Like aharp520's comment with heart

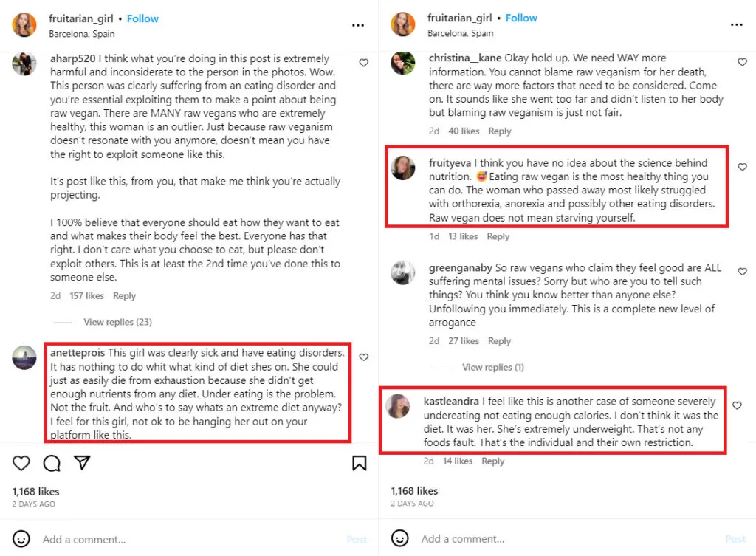(x=363, y=64)
